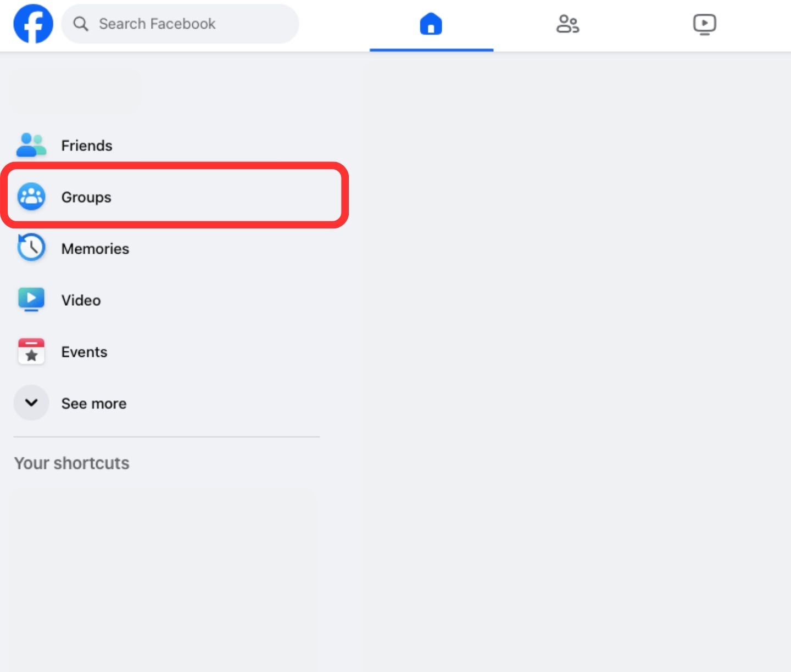Open the Video tab in top navigation
The height and width of the screenshot is (672, 791).
(x=704, y=24)
